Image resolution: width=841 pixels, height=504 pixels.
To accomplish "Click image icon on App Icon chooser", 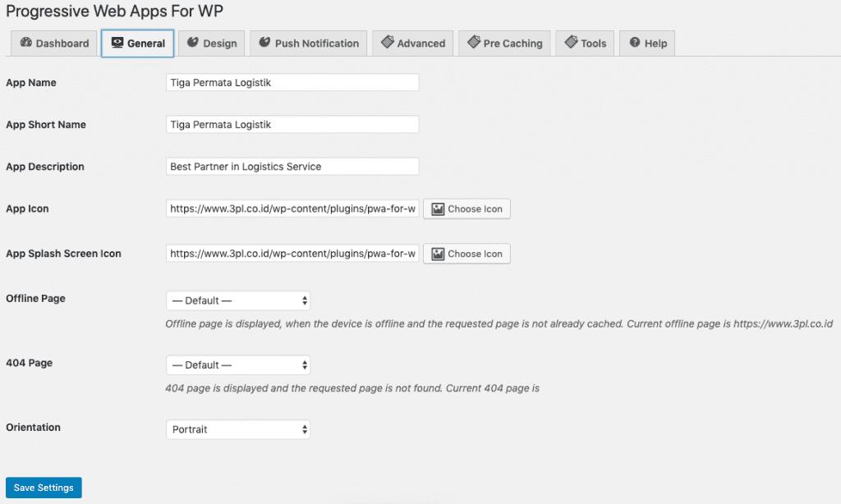I will 439,209.
